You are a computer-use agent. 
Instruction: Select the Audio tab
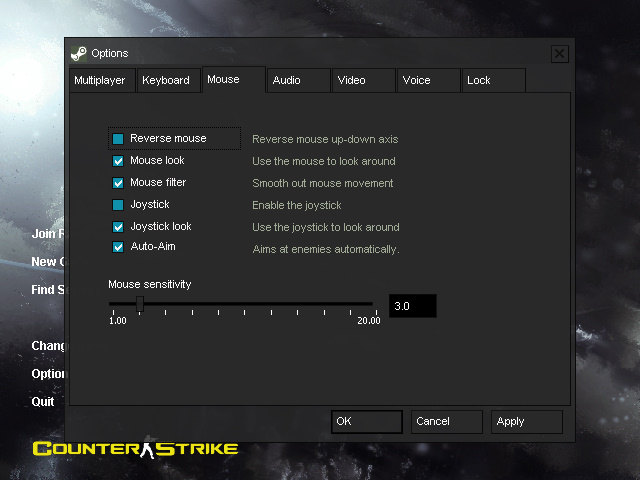tap(298, 81)
